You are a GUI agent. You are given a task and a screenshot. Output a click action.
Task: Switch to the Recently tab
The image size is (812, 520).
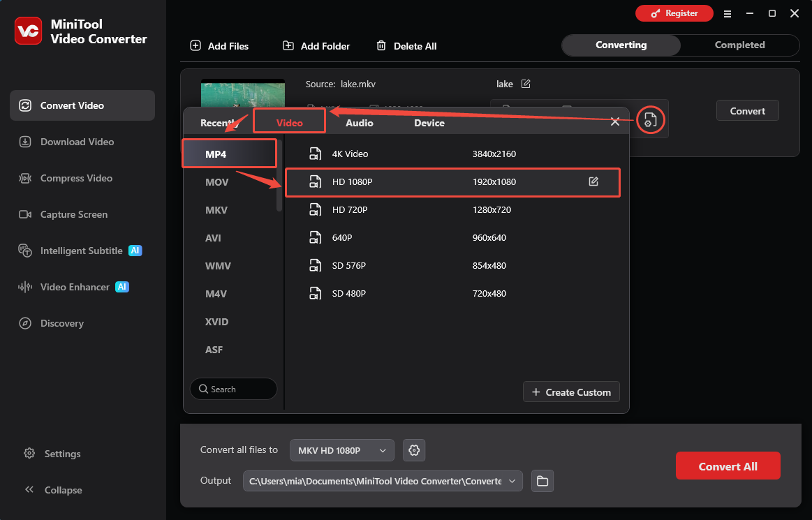[219, 123]
